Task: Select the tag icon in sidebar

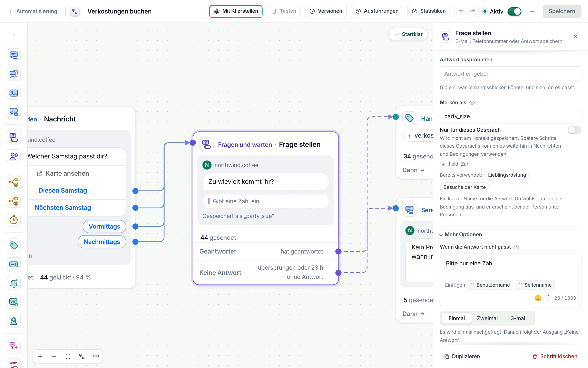Action: tap(14, 245)
